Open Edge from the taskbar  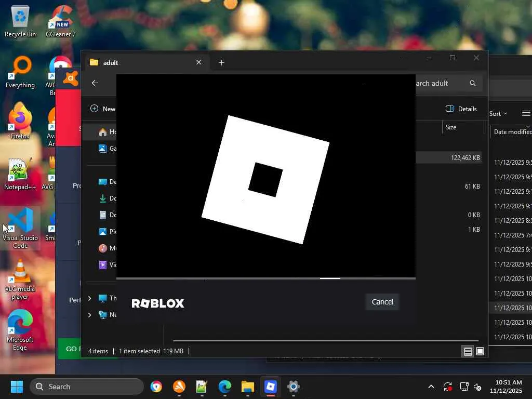click(x=224, y=387)
